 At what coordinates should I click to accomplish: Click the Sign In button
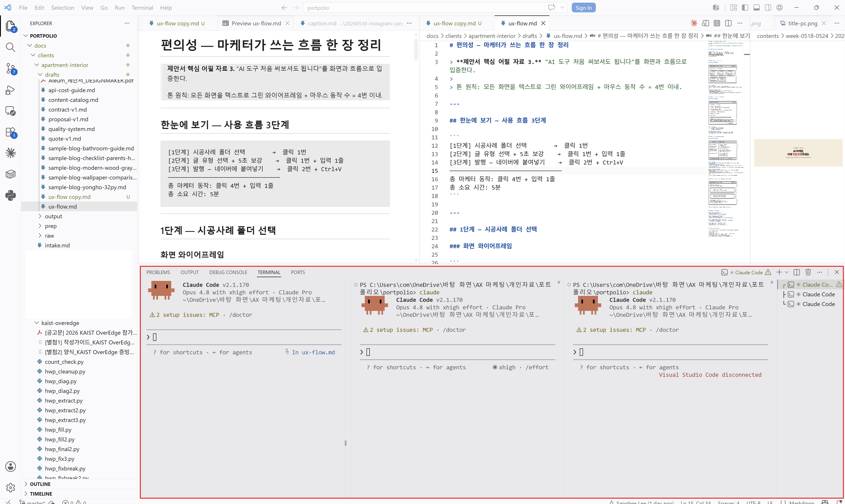(583, 7)
